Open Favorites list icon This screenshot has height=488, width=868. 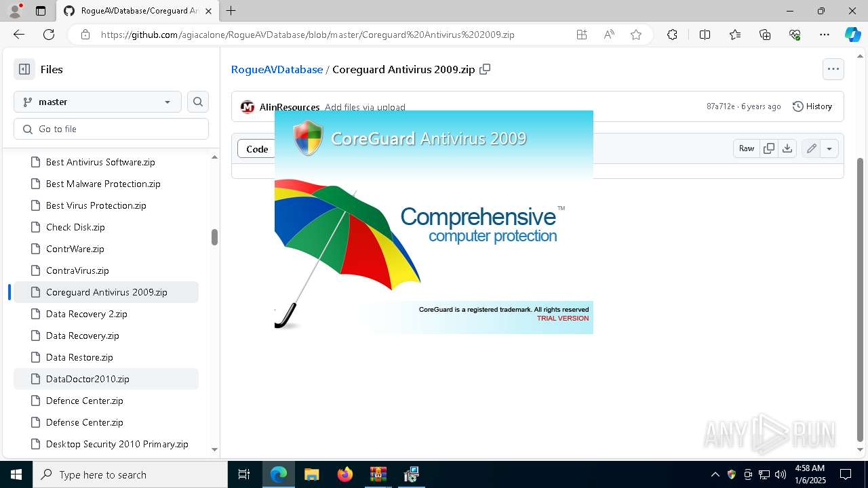click(735, 35)
